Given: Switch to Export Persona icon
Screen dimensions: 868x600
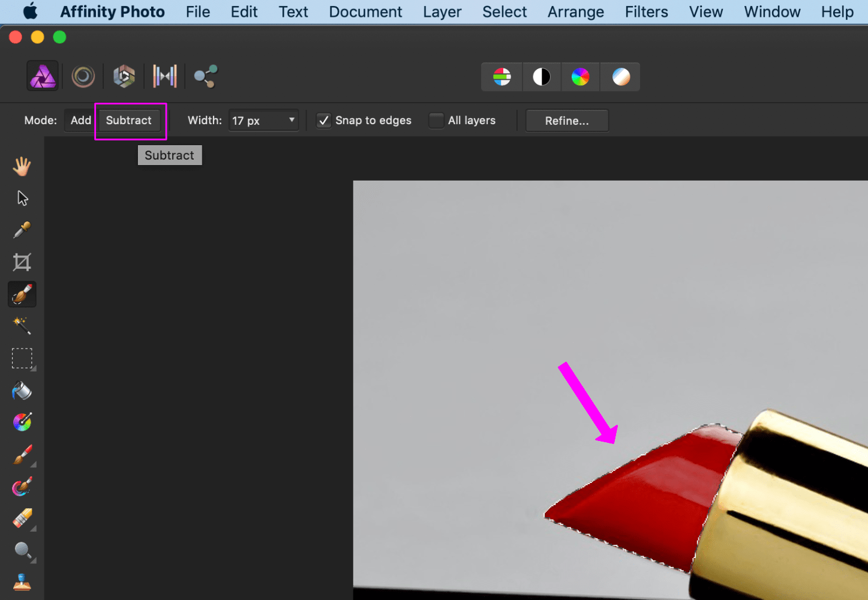Looking at the screenshot, I should click(205, 76).
